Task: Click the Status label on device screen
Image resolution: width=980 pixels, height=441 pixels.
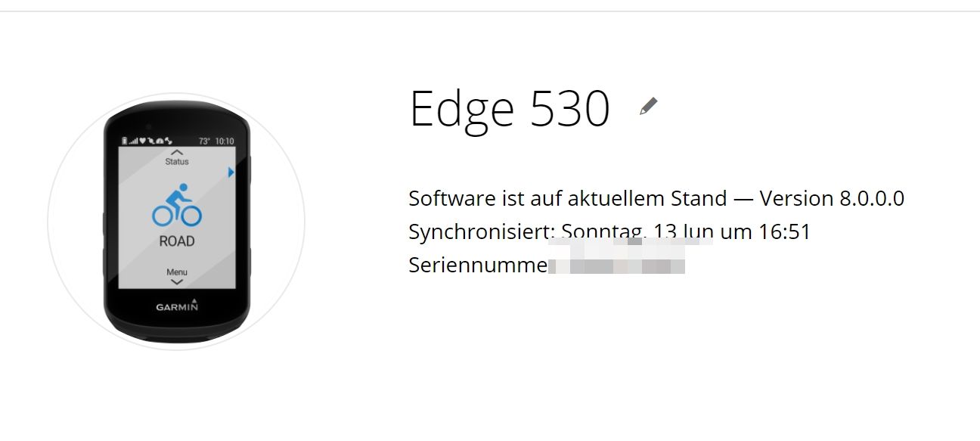Action: [177, 162]
